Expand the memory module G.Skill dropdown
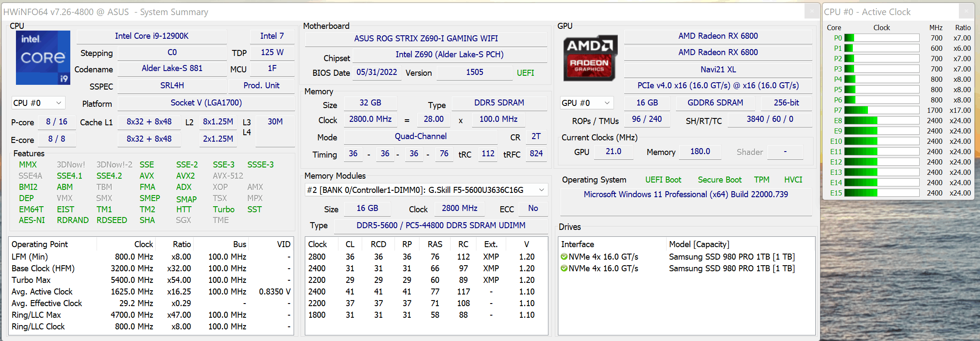Viewport: 980px width, 341px height. coord(426,190)
